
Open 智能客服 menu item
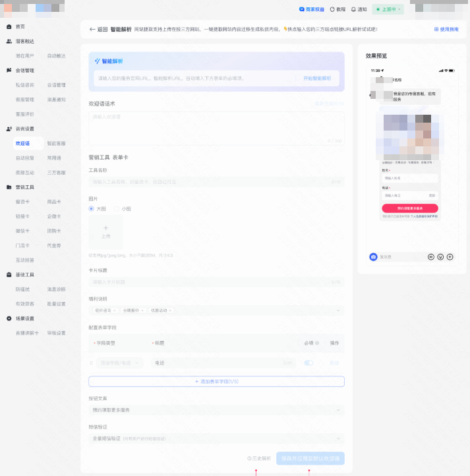(57, 143)
